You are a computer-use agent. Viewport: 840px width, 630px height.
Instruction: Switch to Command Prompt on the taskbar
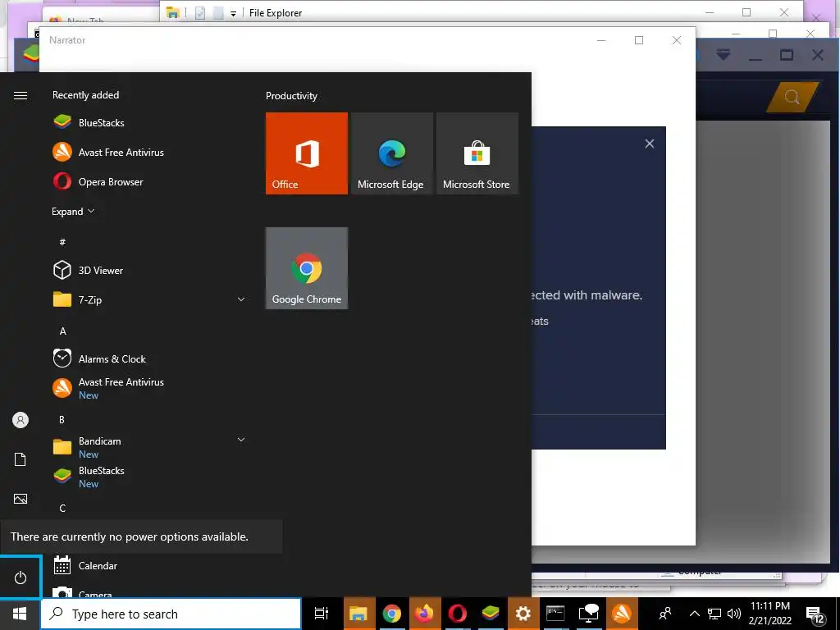[x=555, y=614]
